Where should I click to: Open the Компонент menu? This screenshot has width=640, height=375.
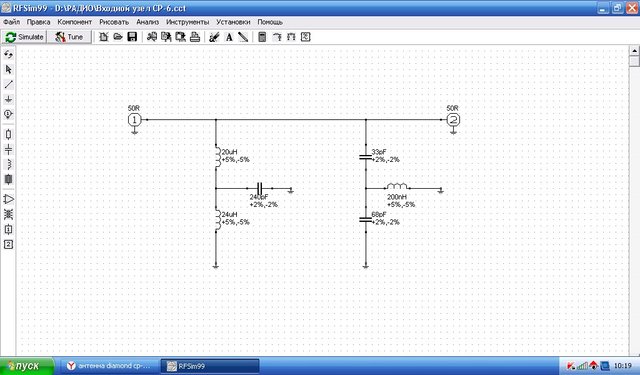(74, 22)
